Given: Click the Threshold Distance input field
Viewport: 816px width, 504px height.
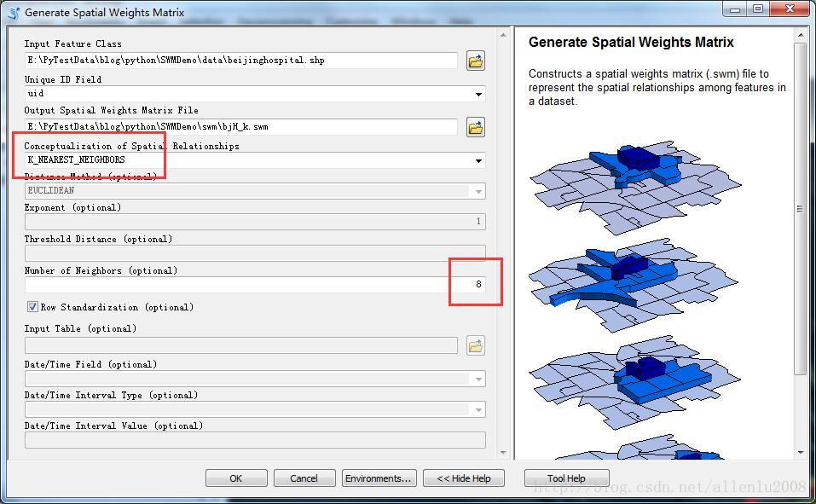Looking at the screenshot, I should pyautogui.click(x=255, y=253).
